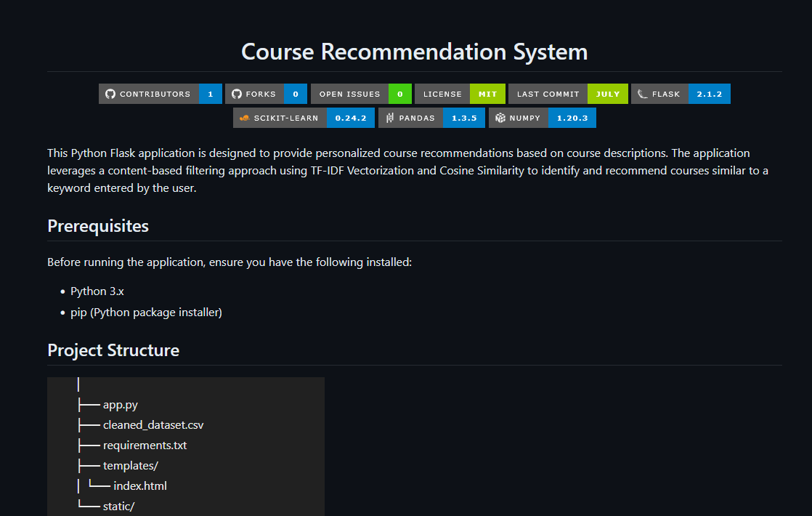Click the Flask 2.1.2 version value
Screen dimensions: 812x516
pos(710,94)
